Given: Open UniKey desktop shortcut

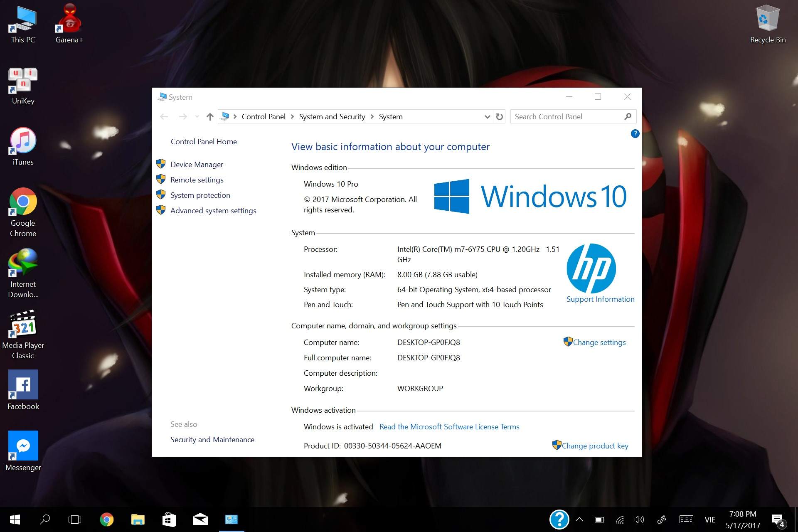Looking at the screenshot, I should [23, 85].
